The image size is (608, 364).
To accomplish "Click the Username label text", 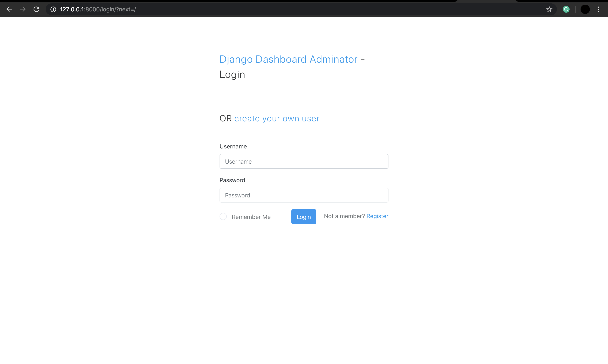I will tap(233, 147).
